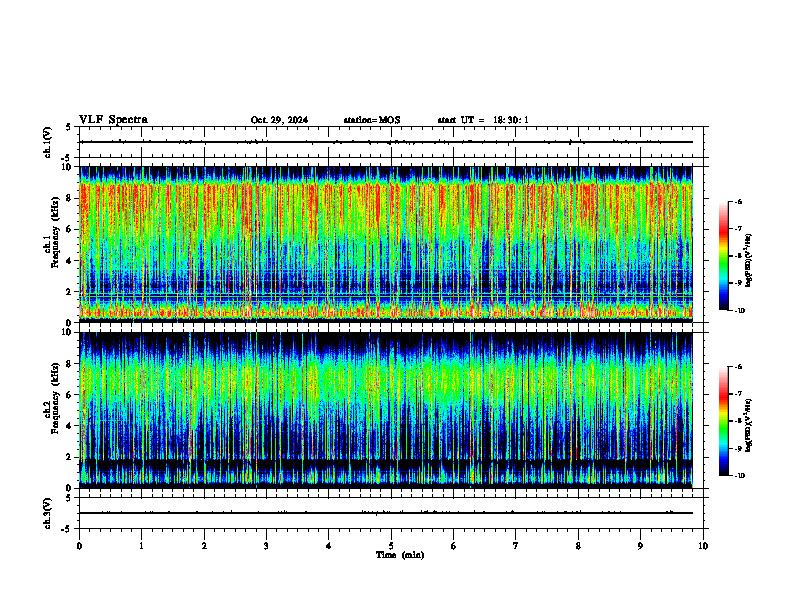Screen dimensions: 792x612
Task: Click the "ch.1(V)" waveform axis label
Action: 47,142
